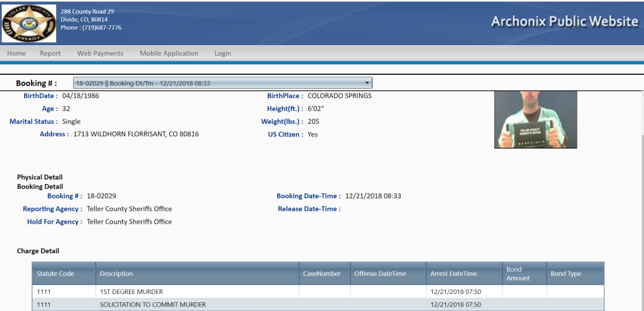The image size is (644, 311).
Task: Click the sheriff office phone number
Action: click(91, 28)
